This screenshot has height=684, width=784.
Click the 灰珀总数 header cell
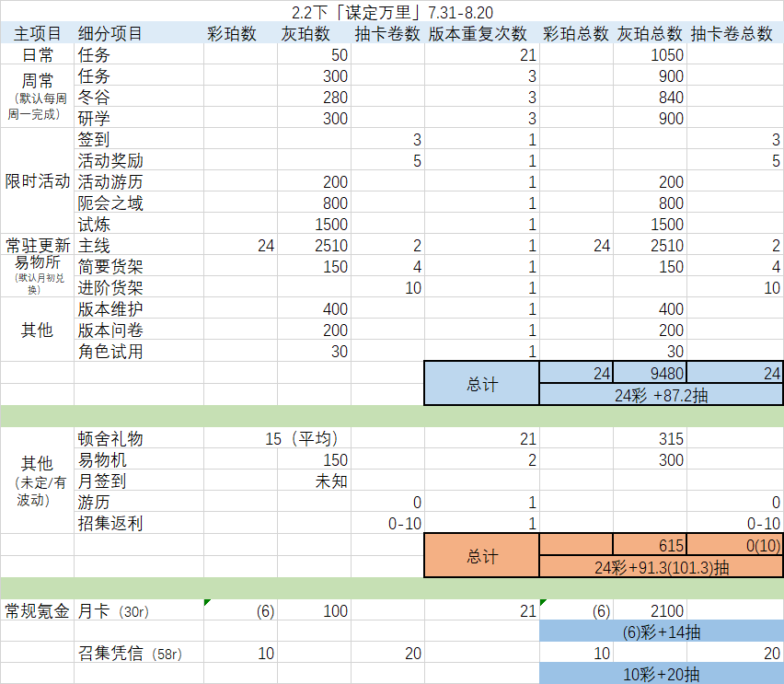click(x=650, y=33)
